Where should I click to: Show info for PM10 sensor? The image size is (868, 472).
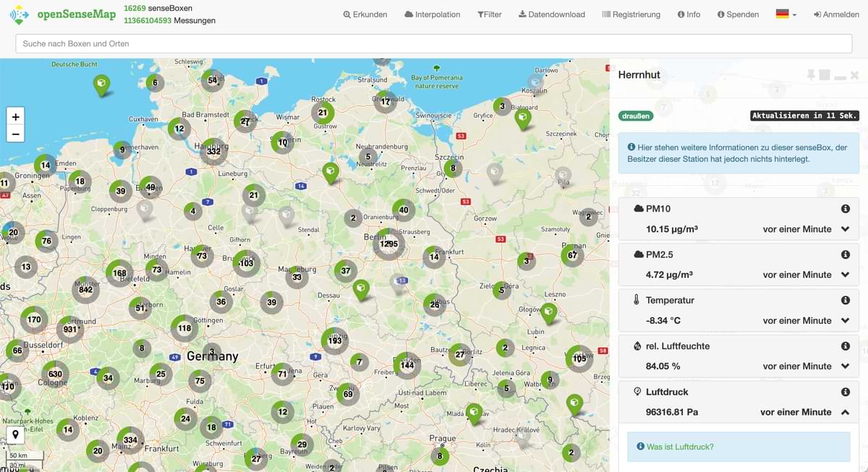click(845, 209)
